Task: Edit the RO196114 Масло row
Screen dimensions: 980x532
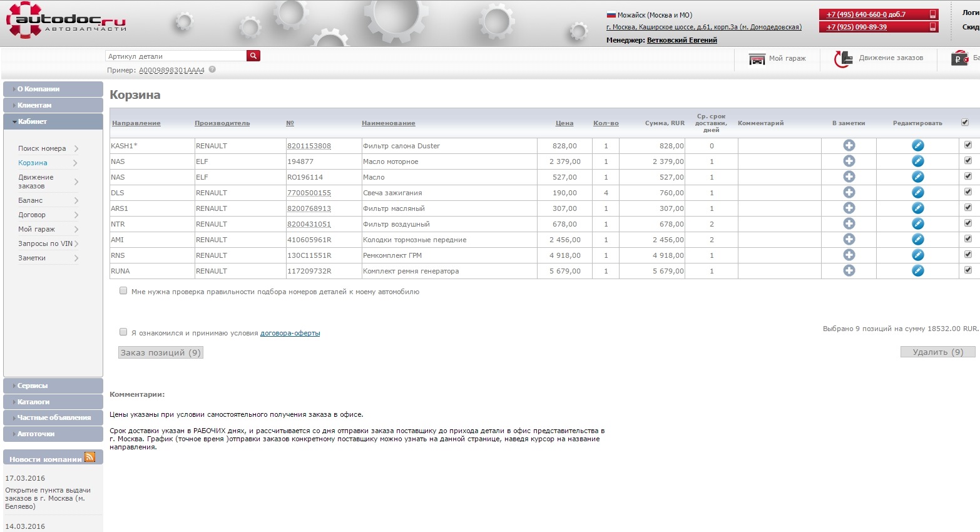Action: coord(917,176)
